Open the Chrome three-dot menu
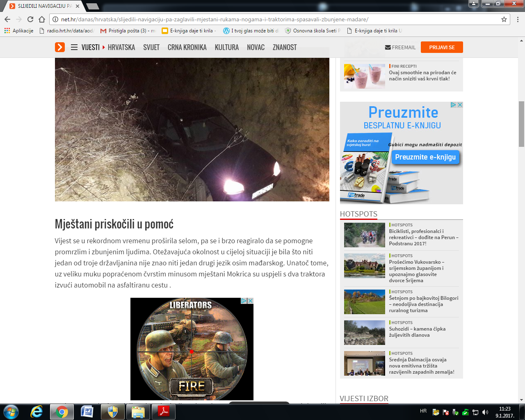The image size is (525, 420). pos(518,19)
